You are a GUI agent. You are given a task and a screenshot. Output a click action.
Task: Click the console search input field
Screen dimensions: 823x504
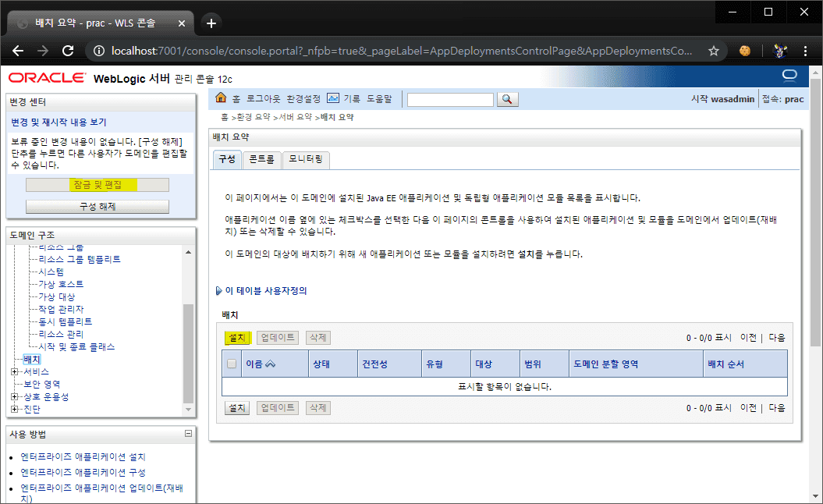450,99
